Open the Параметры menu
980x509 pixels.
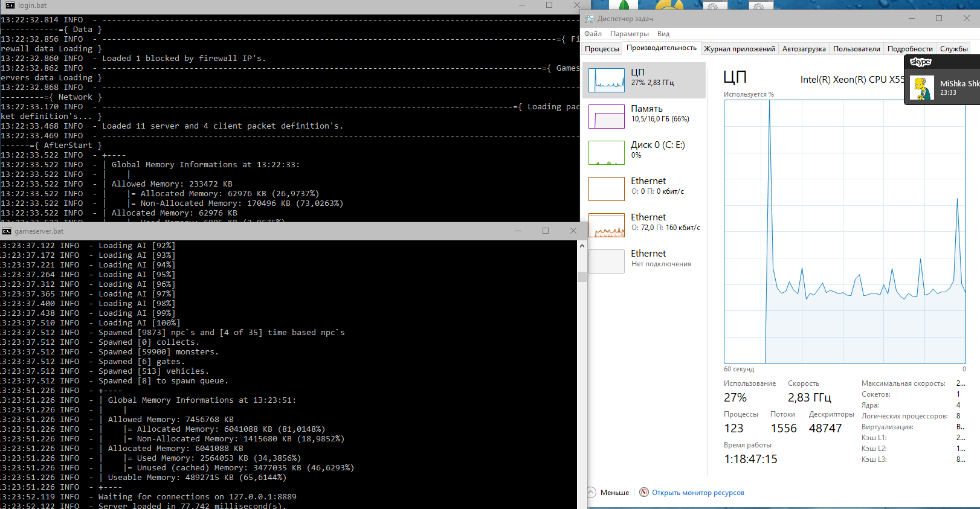pos(630,34)
